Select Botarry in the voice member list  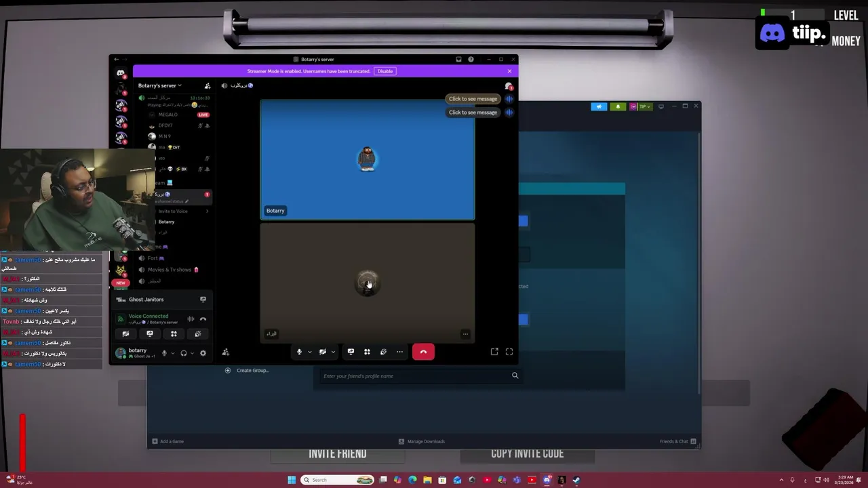pyautogui.click(x=179, y=222)
